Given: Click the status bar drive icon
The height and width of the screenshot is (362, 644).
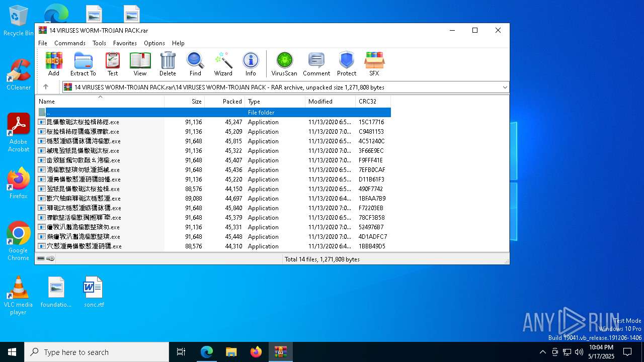Looking at the screenshot, I should 41,258.
